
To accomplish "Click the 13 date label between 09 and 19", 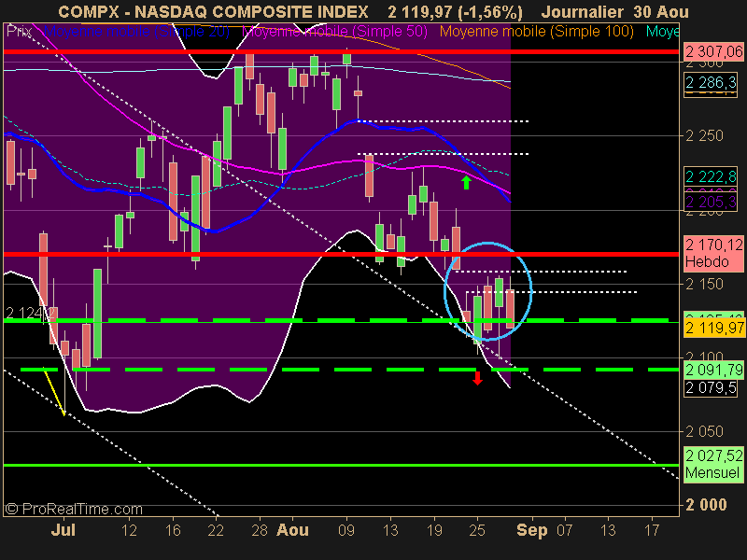I will 390,530.
